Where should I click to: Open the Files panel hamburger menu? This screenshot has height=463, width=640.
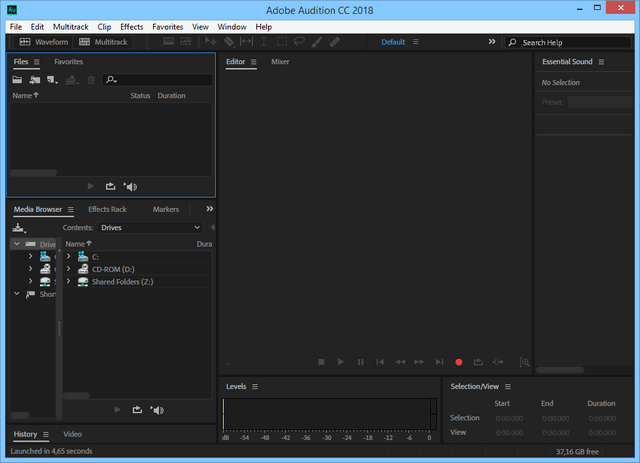[39, 62]
